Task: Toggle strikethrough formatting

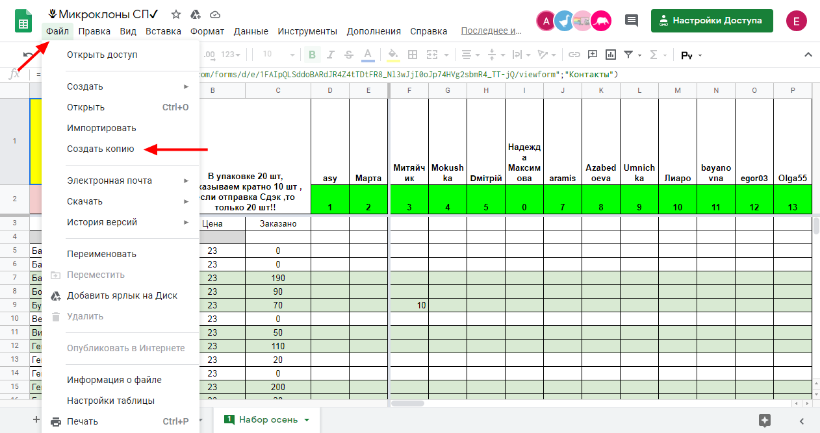Action: tap(349, 55)
